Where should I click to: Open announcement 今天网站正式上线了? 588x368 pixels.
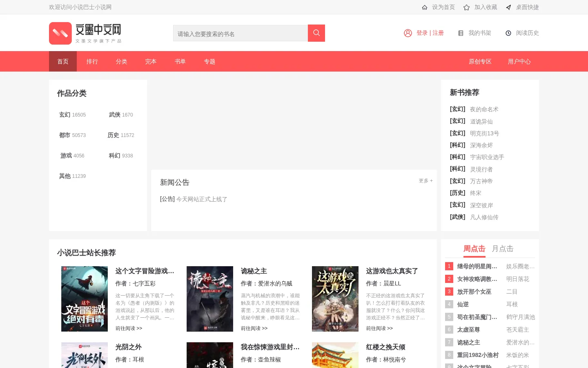[x=202, y=199]
